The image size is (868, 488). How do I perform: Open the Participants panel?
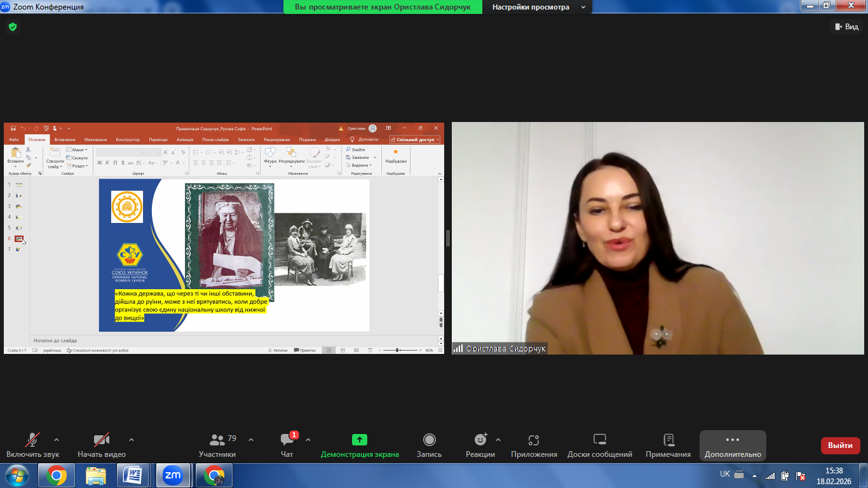[217, 445]
